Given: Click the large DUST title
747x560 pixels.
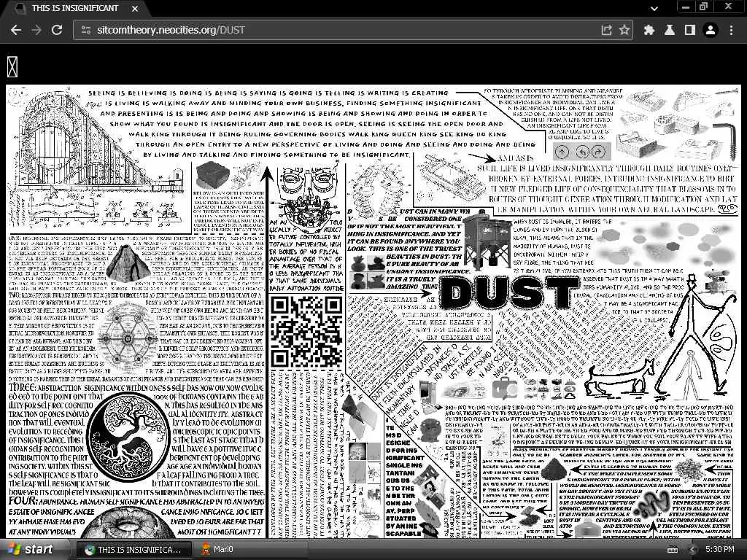Looking at the screenshot, I should pyautogui.click(x=508, y=292).
